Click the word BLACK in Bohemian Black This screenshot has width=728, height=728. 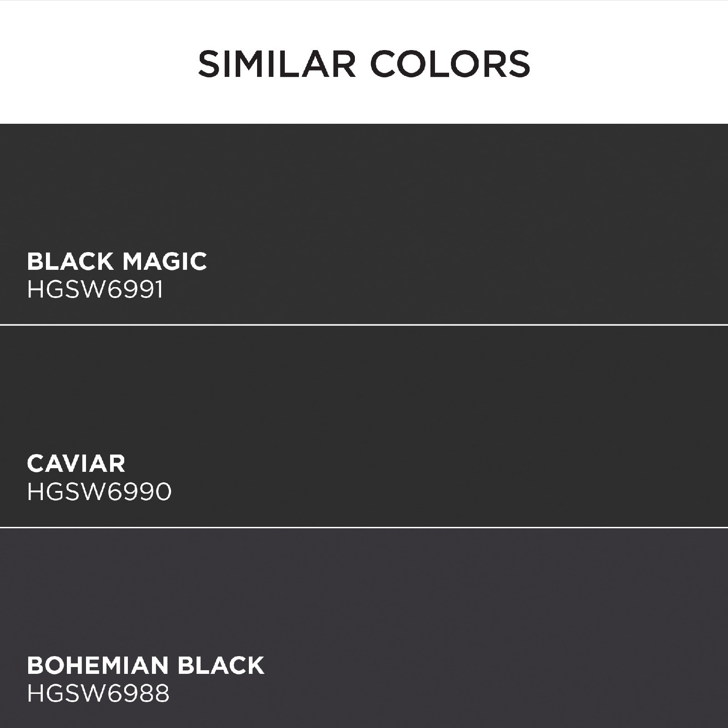click(221, 666)
